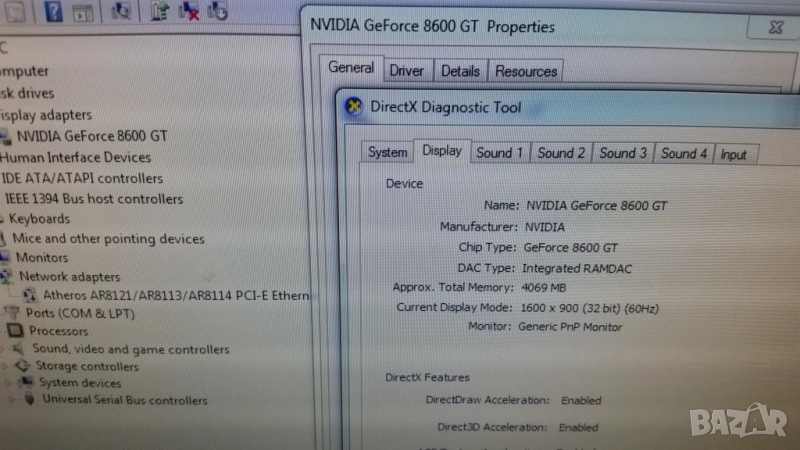
Task: Click the DirectX Diagnostic Tool title icon
Action: coord(355,107)
